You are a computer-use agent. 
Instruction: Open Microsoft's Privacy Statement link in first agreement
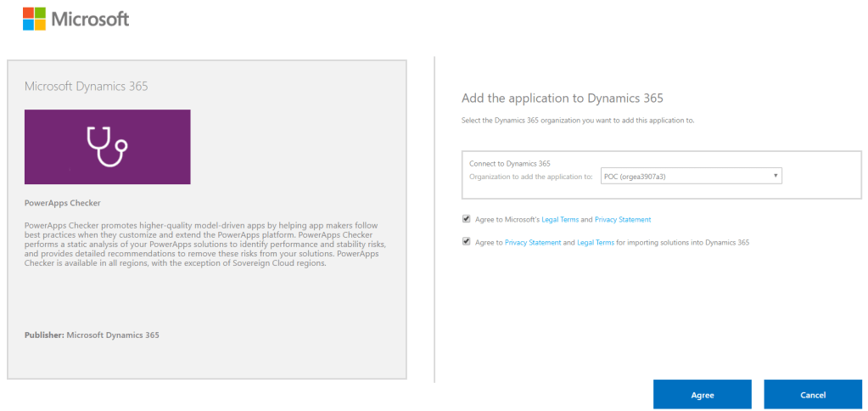(622, 220)
